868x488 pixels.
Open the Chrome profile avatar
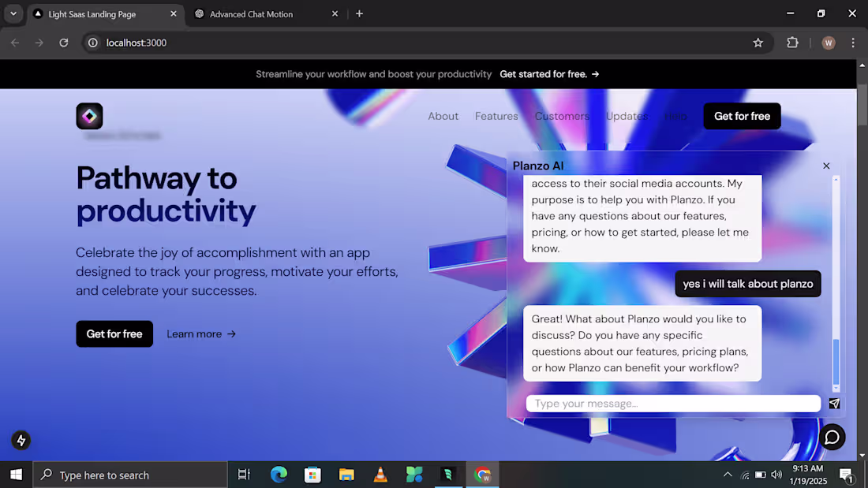click(x=828, y=43)
